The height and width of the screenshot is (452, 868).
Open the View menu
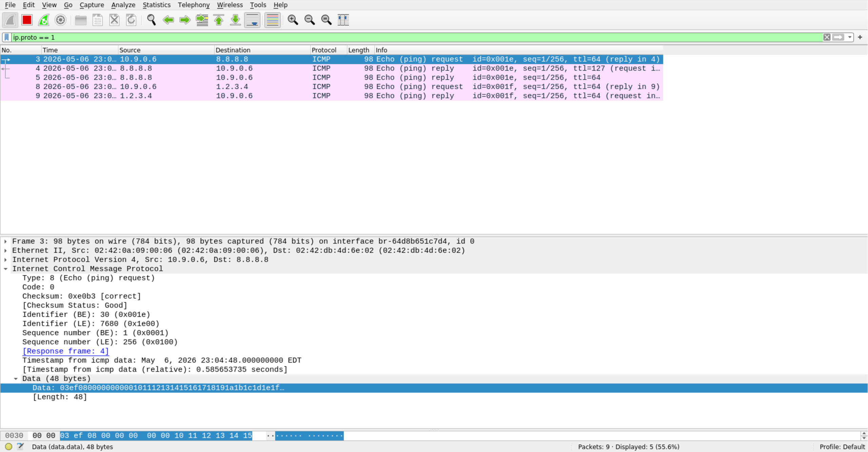pyautogui.click(x=49, y=5)
